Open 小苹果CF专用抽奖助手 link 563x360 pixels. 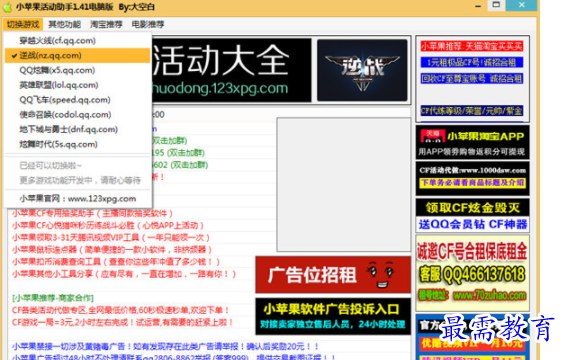[92, 213]
